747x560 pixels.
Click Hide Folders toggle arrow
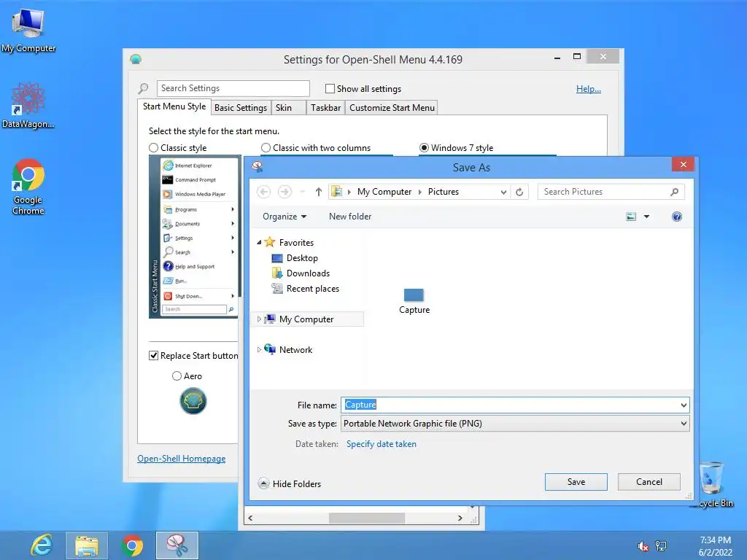[263, 483]
